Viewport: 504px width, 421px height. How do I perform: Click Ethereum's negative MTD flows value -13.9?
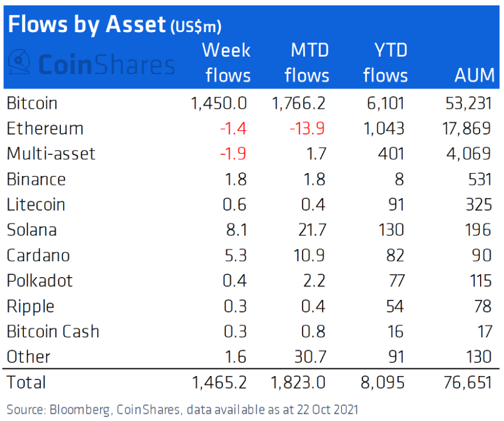coord(308,129)
